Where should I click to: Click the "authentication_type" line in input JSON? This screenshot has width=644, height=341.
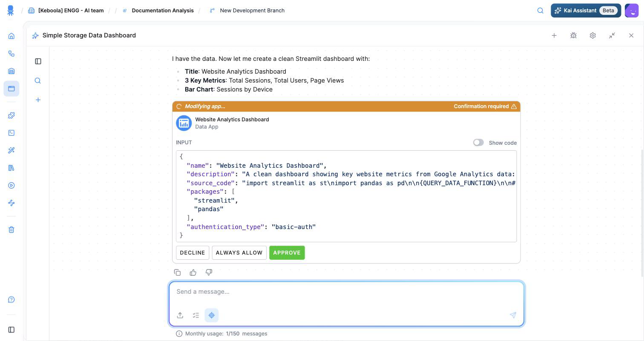click(251, 227)
